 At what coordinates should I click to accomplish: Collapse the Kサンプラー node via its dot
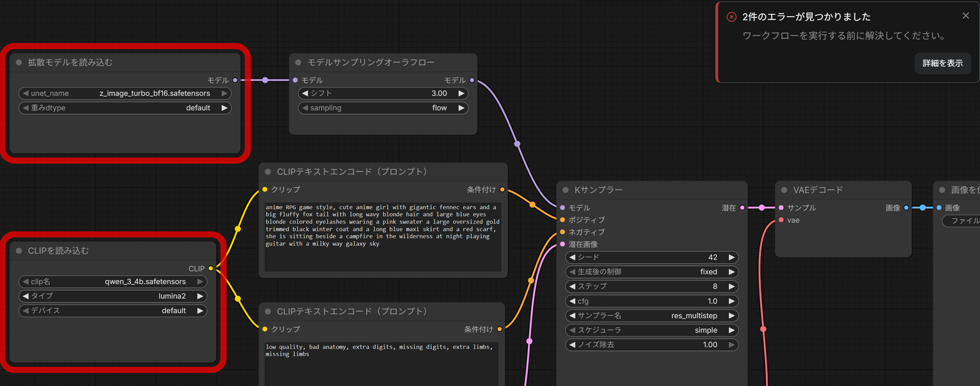pos(565,190)
